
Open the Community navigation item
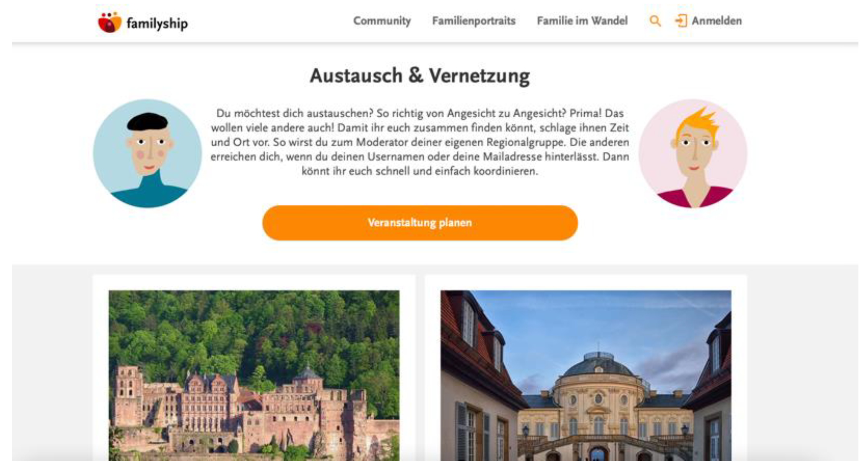(x=382, y=21)
